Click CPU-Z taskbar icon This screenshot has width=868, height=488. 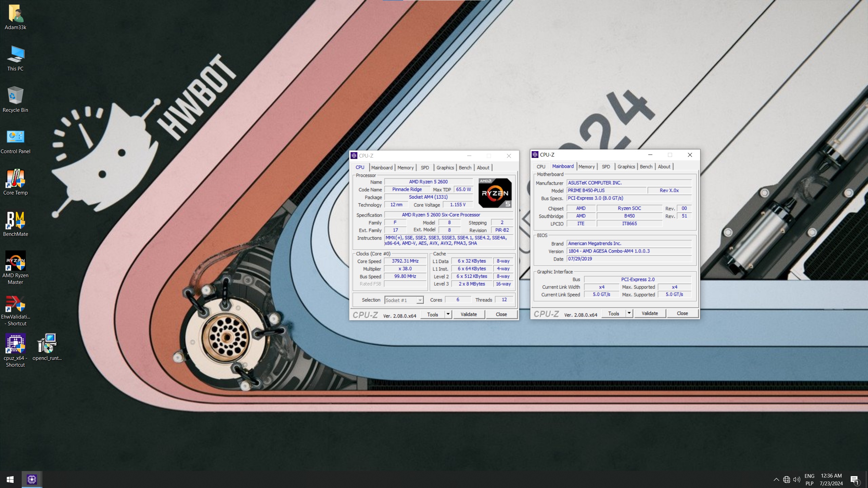[x=32, y=480]
